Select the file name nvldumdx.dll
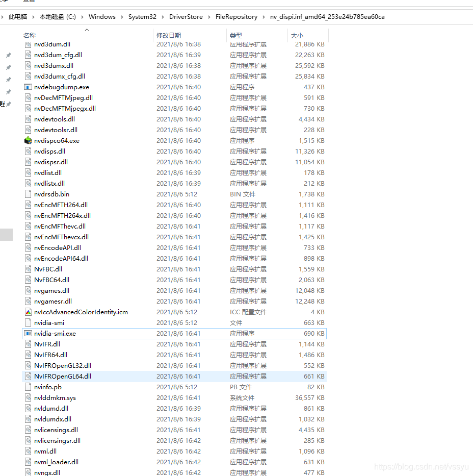Screen dimensions: 473x476 53,419
